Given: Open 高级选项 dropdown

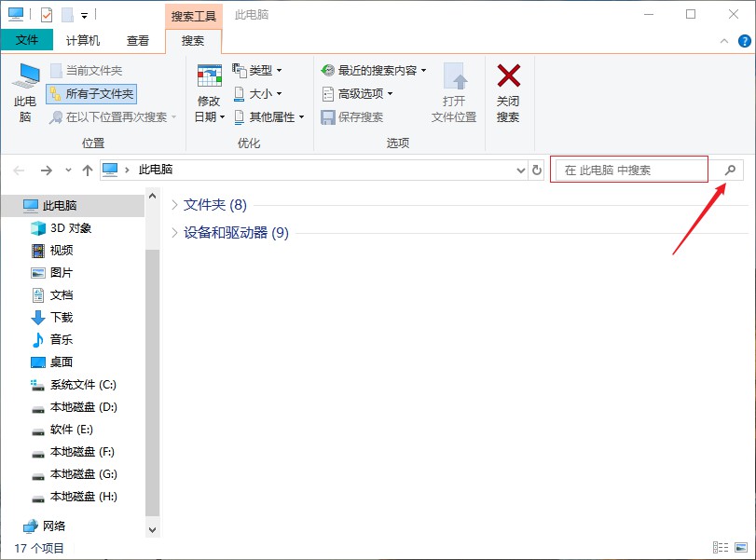Looking at the screenshot, I should (357, 94).
